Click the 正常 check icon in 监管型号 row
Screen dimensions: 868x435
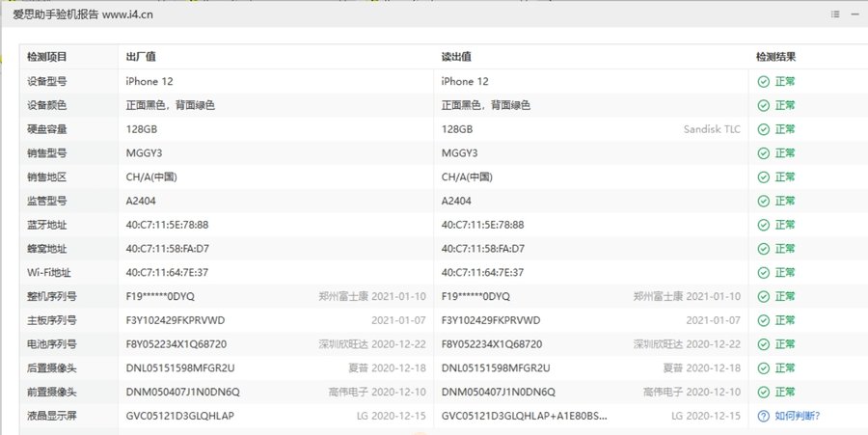click(x=764, y=201)
